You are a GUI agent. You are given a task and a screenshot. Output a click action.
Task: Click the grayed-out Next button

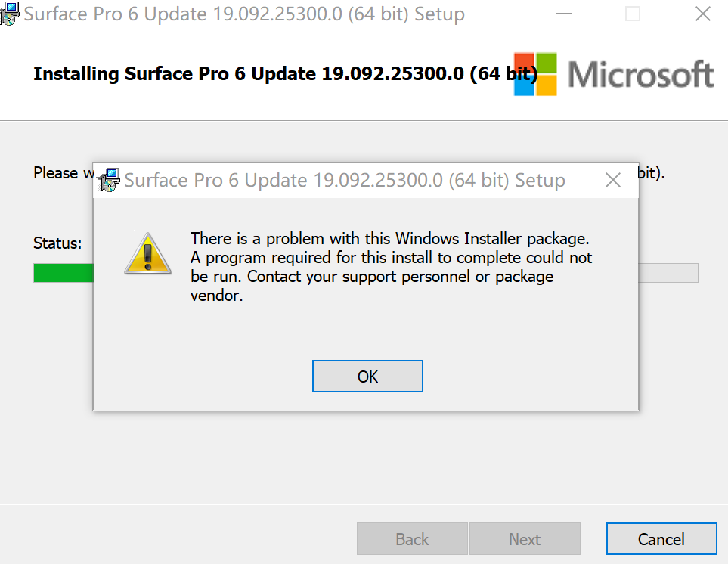(x=524, y=539)
